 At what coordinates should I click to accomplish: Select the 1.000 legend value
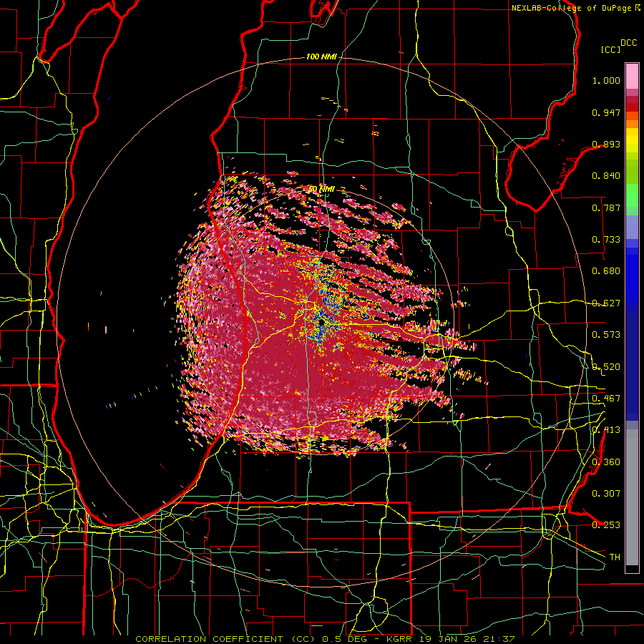point(606,80)
